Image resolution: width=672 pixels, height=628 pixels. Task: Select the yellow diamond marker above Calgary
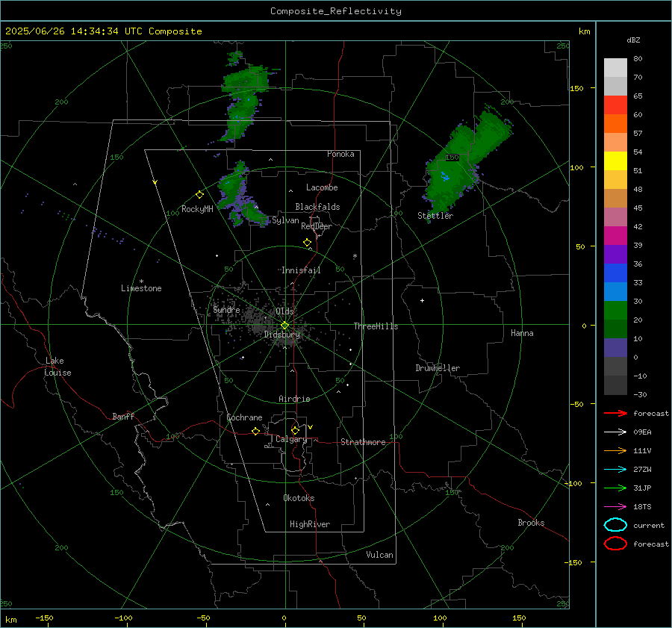coord(295,430)
